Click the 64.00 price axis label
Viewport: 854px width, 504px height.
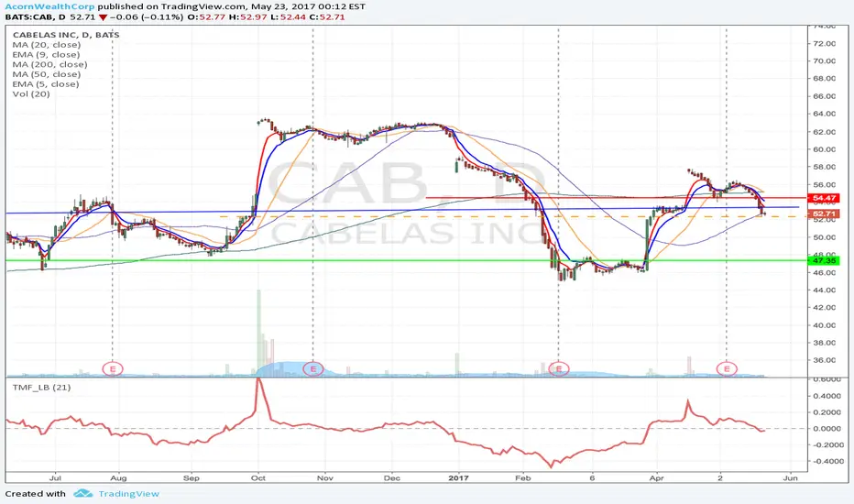tap(824, 114)
